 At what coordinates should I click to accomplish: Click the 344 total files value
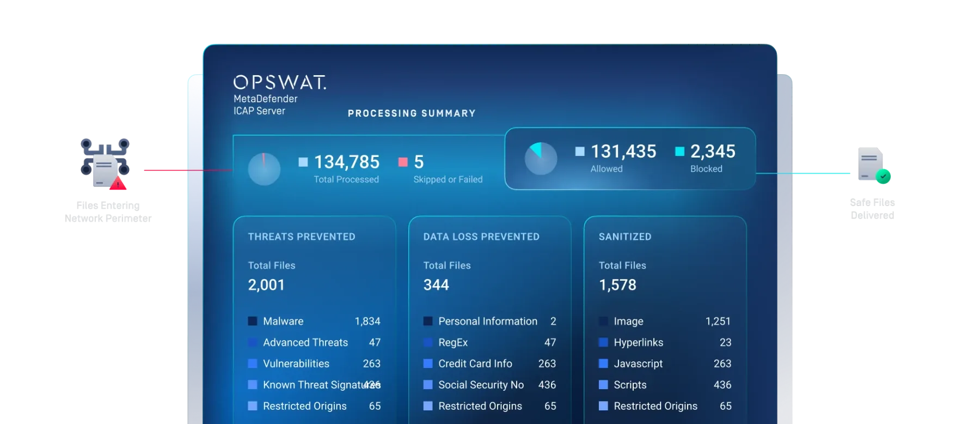[x=436, y=285]
